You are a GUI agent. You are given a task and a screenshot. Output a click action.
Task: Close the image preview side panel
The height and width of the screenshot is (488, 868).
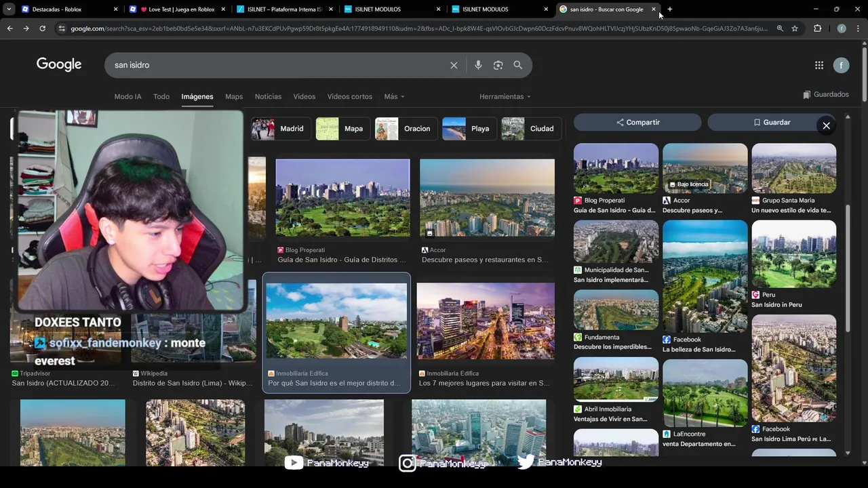(x=826, y=125)
